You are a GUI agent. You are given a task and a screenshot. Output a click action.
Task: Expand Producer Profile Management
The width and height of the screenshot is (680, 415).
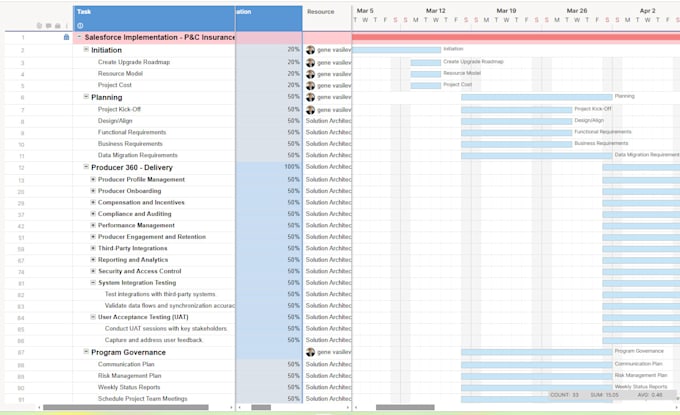(x=93, y=179)
